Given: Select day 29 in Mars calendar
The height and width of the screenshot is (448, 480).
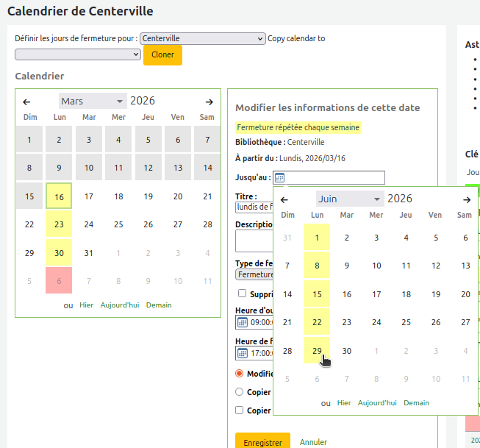Looking at the screenshot, I should [x=29, y=253].
